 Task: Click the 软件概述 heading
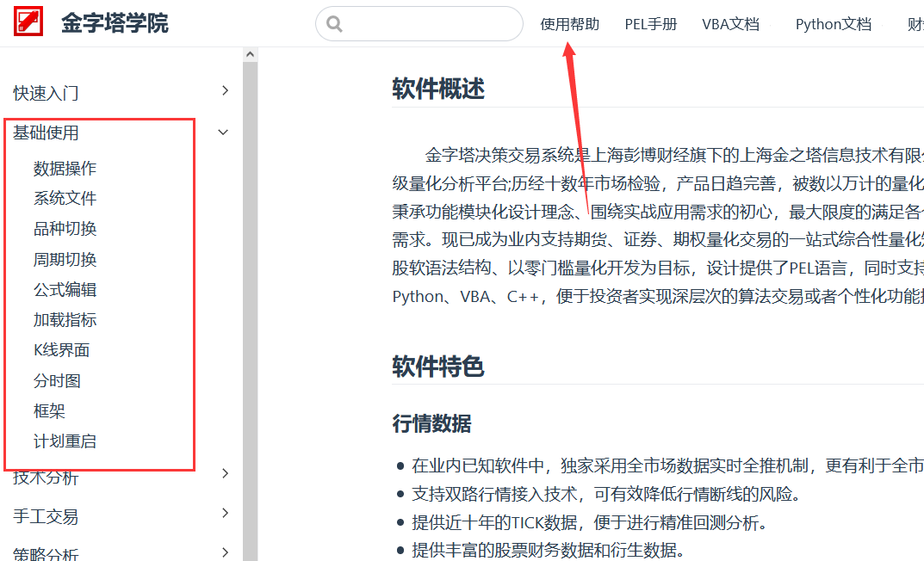pos(438,89)
